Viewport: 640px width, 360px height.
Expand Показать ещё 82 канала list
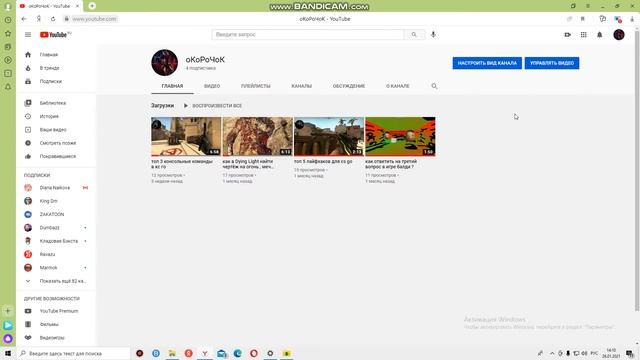point(56,281)
